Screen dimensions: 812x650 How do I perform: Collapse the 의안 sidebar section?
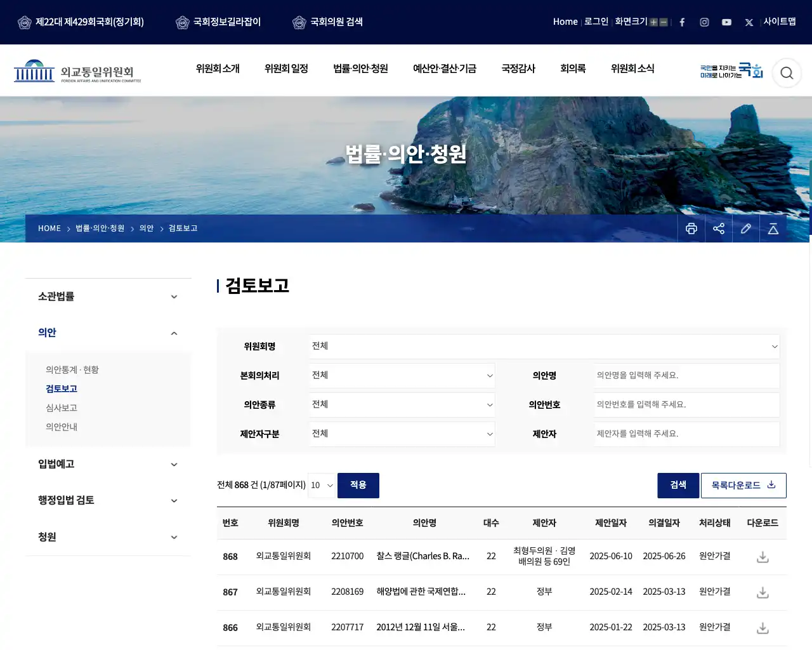[x=108, y=333]
